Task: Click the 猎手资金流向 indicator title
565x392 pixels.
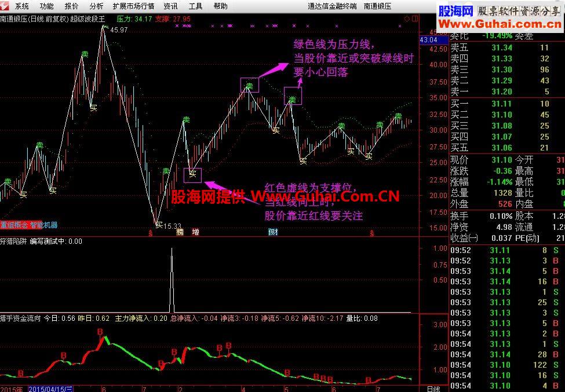Action: click(20, 318)
